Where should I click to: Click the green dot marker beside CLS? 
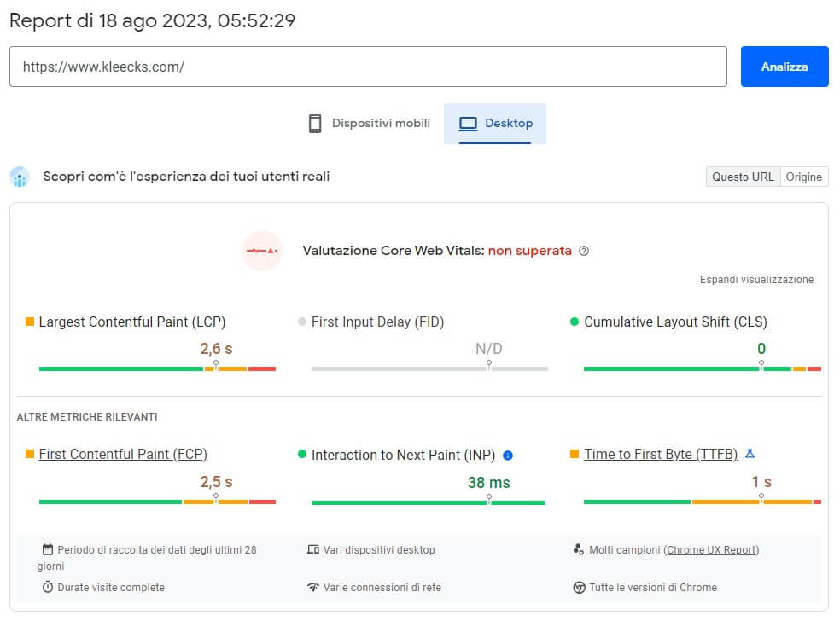click(x=575, y=322)
